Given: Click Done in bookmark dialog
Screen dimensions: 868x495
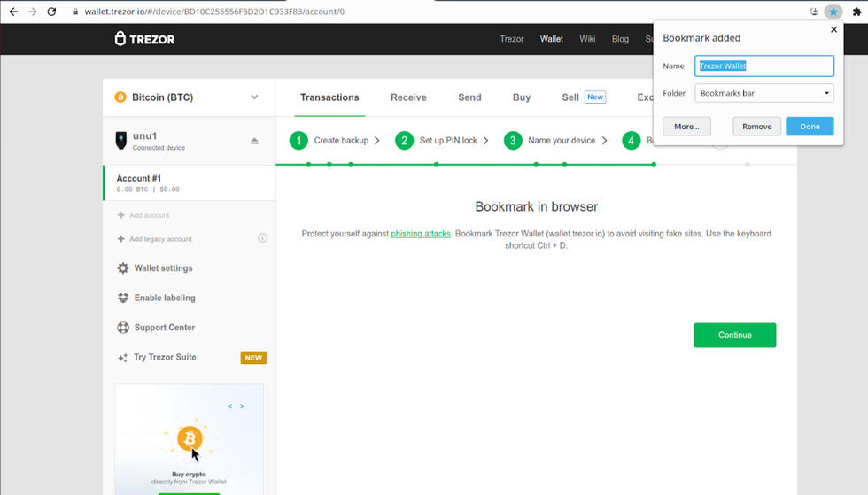Looking at the screenshot, I should [810, 127].
